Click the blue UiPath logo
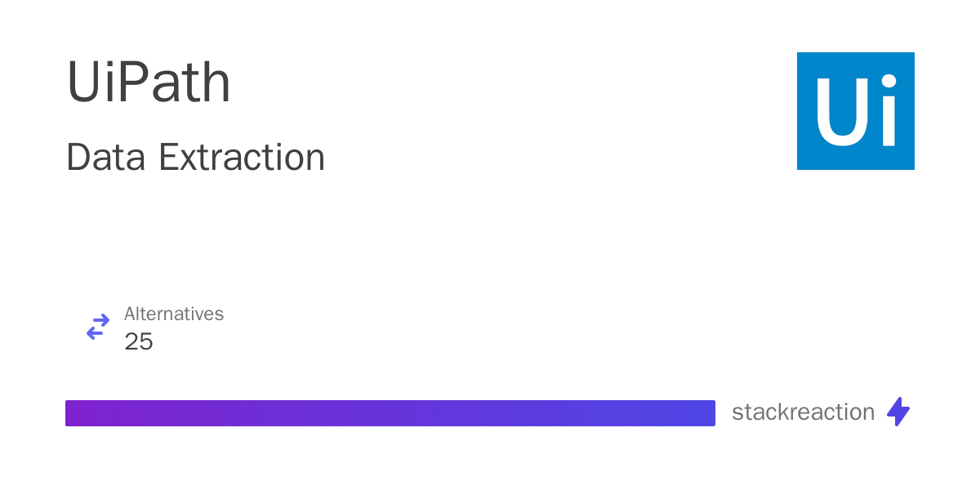Viewport: 980px width, 490px height. (x=856, y=111)
